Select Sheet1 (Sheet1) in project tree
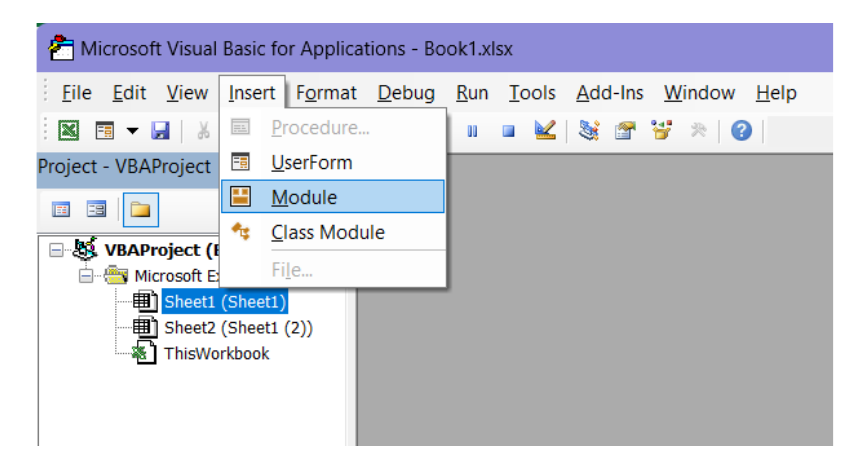863x473 pixels. 225,302
